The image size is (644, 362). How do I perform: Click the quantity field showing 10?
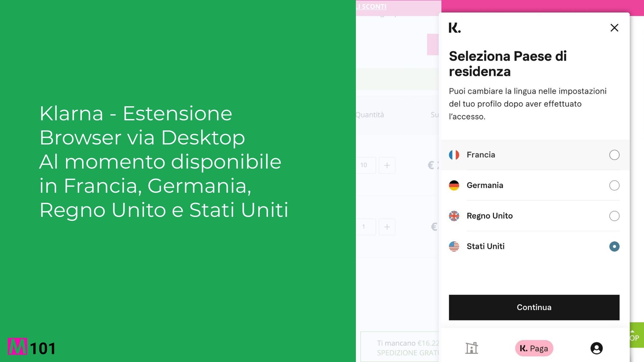366,165
